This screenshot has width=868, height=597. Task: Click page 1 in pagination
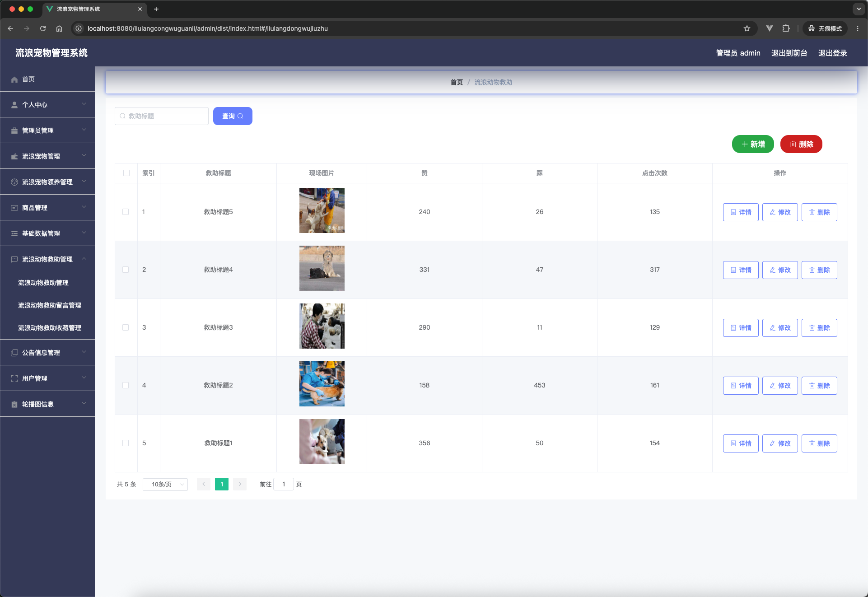pyautogui.click(x=222, y=484)
